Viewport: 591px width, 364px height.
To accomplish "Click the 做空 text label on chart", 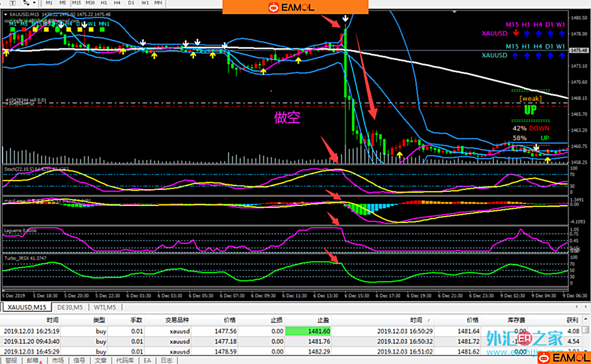I will (288, 118).
